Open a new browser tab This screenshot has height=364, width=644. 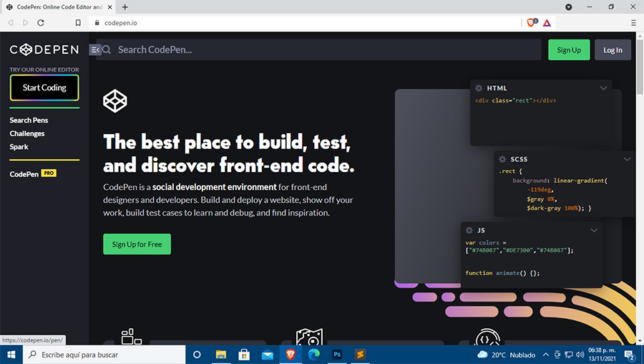tap(125, 7)
